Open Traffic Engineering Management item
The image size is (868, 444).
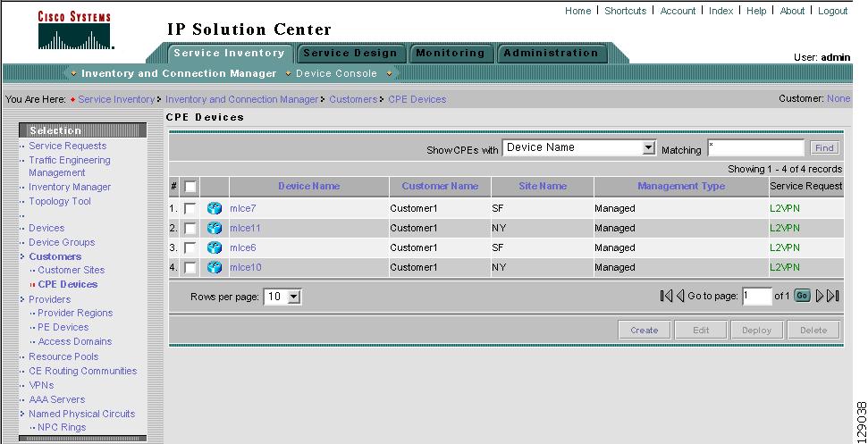70,166
